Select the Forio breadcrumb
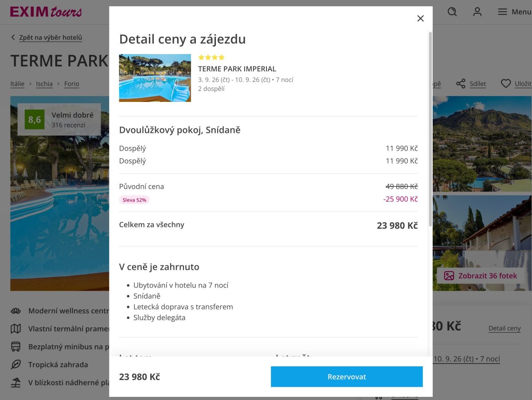 tap(72, 84)
